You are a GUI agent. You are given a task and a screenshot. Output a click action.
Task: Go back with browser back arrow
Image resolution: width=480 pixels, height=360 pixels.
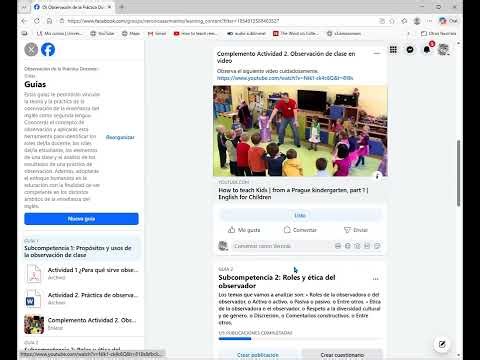click(24, 21)
